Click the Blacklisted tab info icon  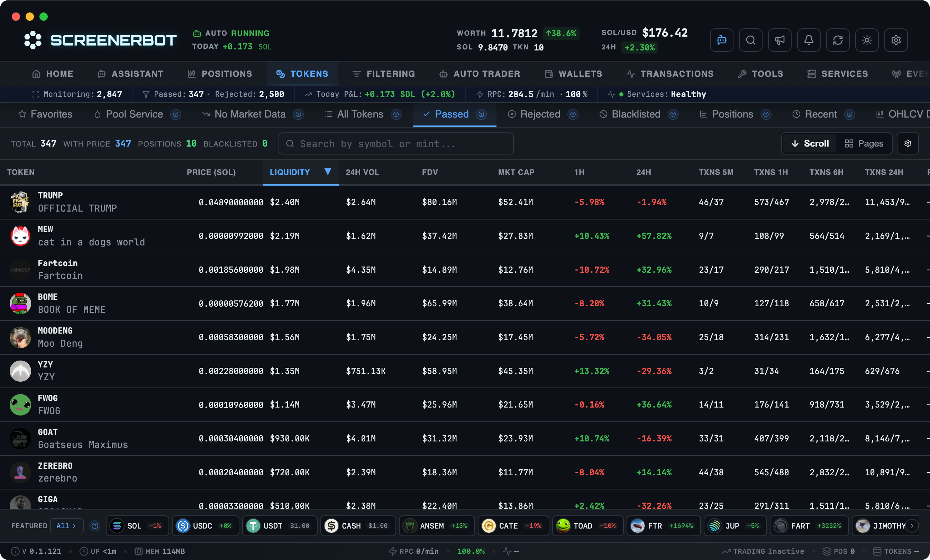(673, 114)
